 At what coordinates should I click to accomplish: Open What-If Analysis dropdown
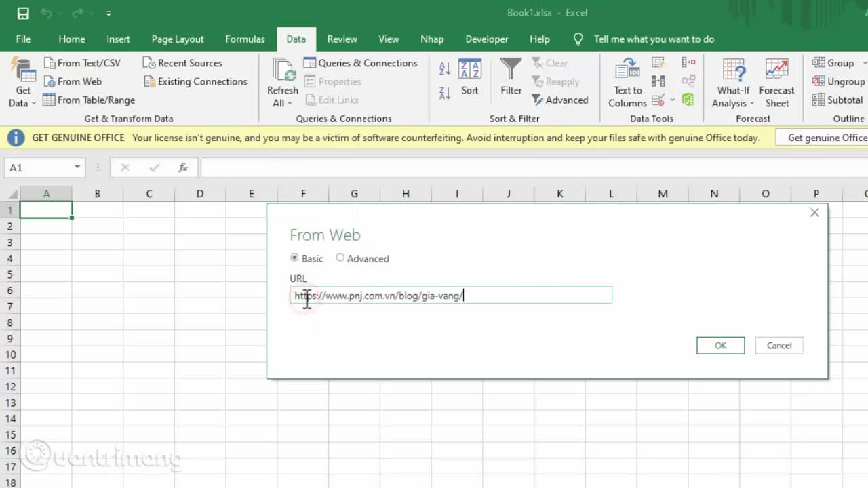coord(733,83)
